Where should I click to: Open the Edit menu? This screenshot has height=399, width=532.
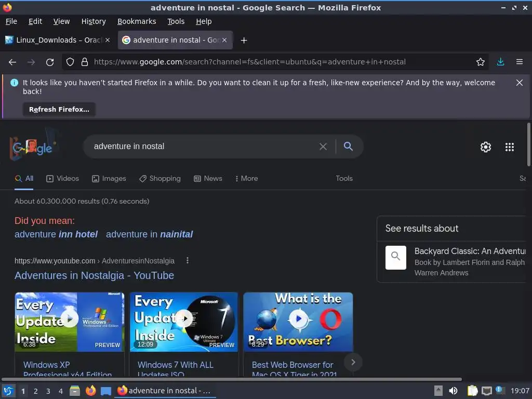point(35,21)
